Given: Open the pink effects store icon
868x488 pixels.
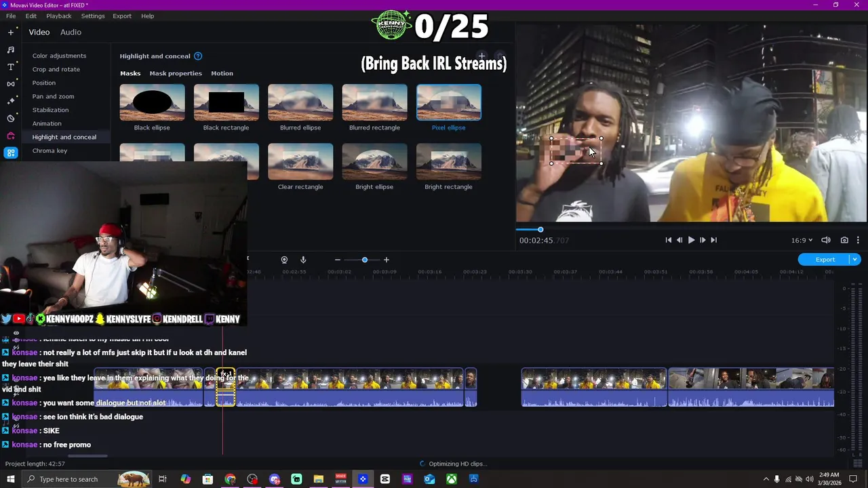Looking at the screenshot, I should click(x=11, y=136).
